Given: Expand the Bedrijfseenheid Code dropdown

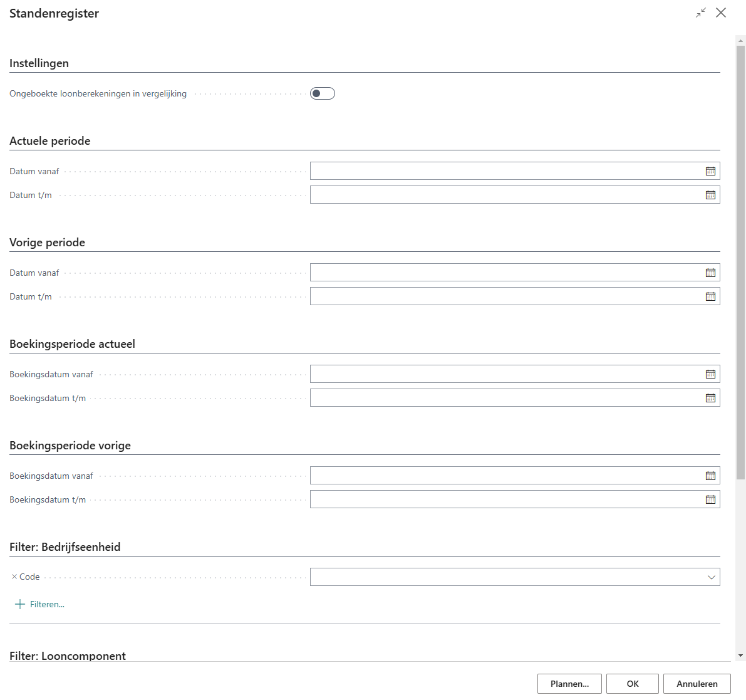Looking at the screenshot, I should (711, 577).
